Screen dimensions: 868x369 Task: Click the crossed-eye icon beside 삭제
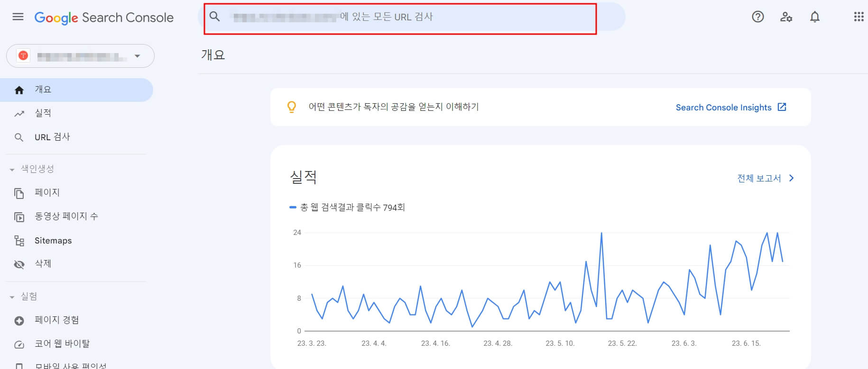pos(19,264)
